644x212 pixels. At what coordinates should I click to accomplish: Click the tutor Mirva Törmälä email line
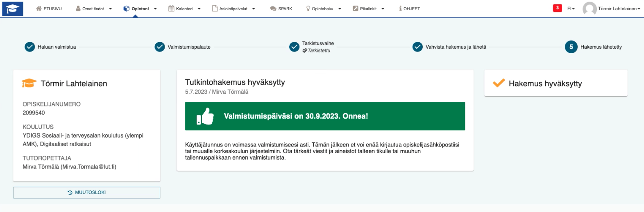click(x=70, y=167)
